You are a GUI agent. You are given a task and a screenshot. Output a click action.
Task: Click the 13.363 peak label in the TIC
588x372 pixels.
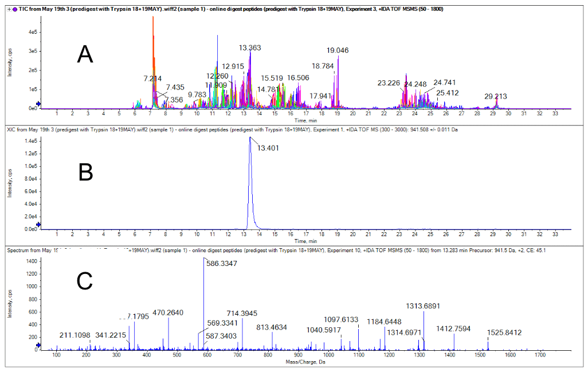(x=250, y=48)
